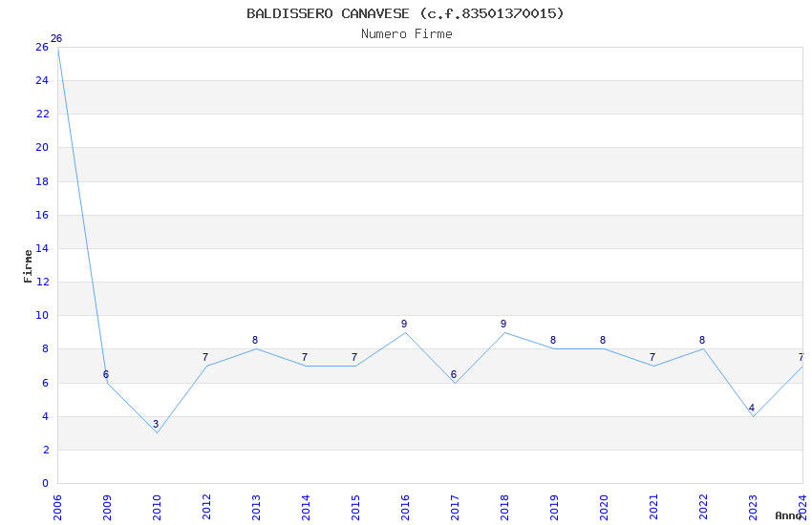The width and height of the screenshot is (812, 525).
Task: Click data value 8 above the 2013 point
Action: [x=255, y=340]
